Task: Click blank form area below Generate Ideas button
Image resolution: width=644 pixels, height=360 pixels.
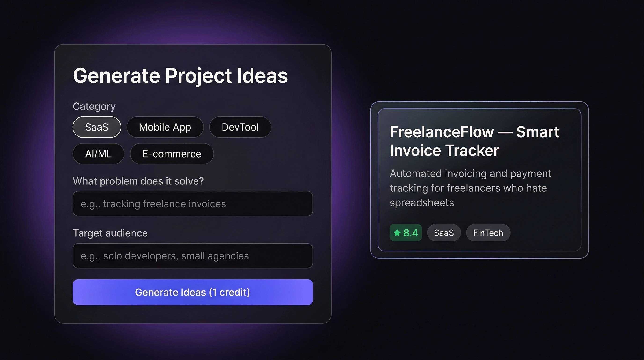Action: point(193,315)
